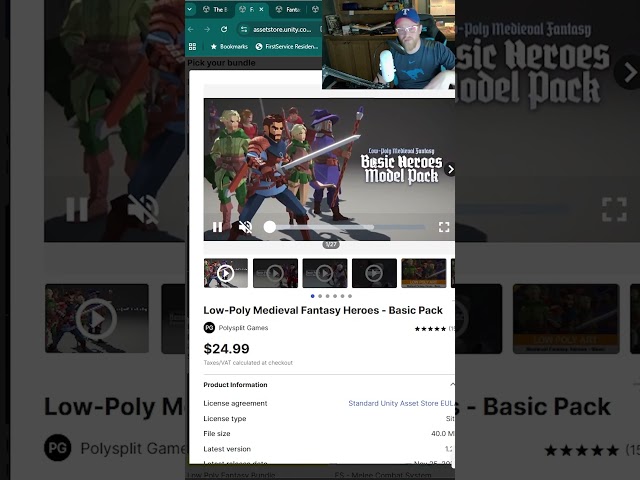Reload the page with refresh icon
Image resolution: width=640 pixels, height=480 pixels.
point(224,29)
